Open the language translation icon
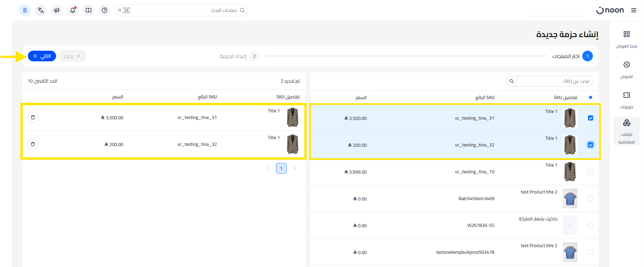The height and width of the screenshot is (267, 644). (x=41, y=10)
